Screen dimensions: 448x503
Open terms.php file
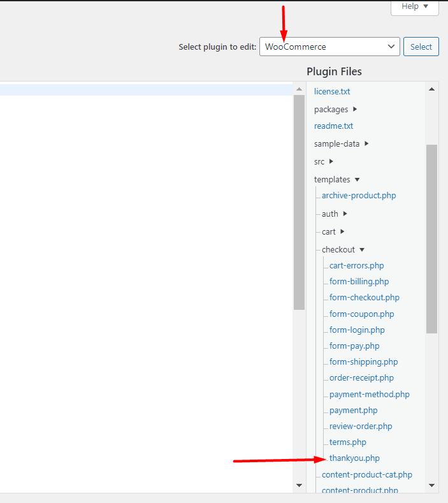(x=347, y=442)
